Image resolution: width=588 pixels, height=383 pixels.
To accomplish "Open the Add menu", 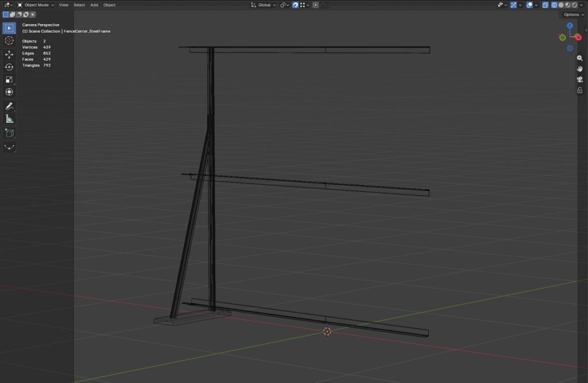I will [x=94, y=5].
